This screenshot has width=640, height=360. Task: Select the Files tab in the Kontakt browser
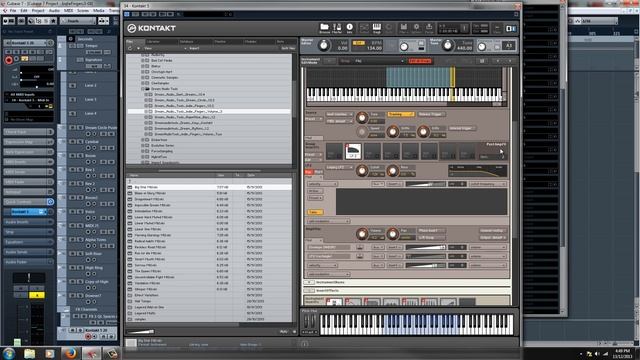pyautogui.click(x=135, y=41)
